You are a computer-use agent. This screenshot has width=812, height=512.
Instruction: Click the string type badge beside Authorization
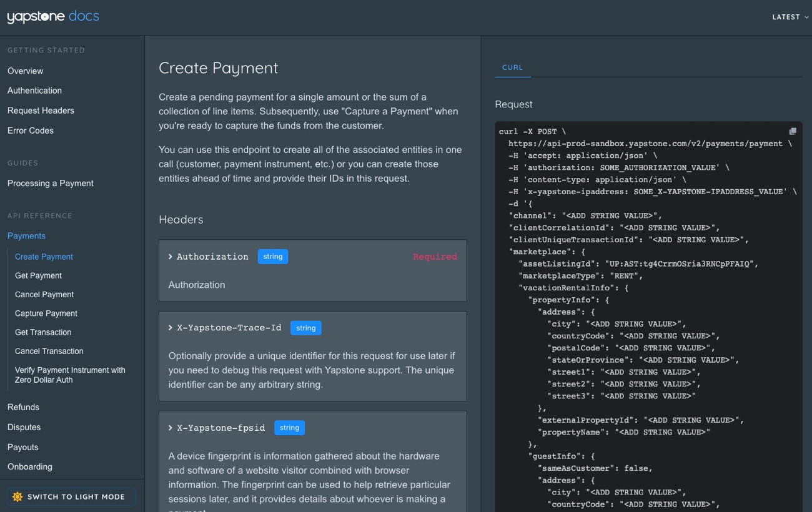[x=273, y=257]
